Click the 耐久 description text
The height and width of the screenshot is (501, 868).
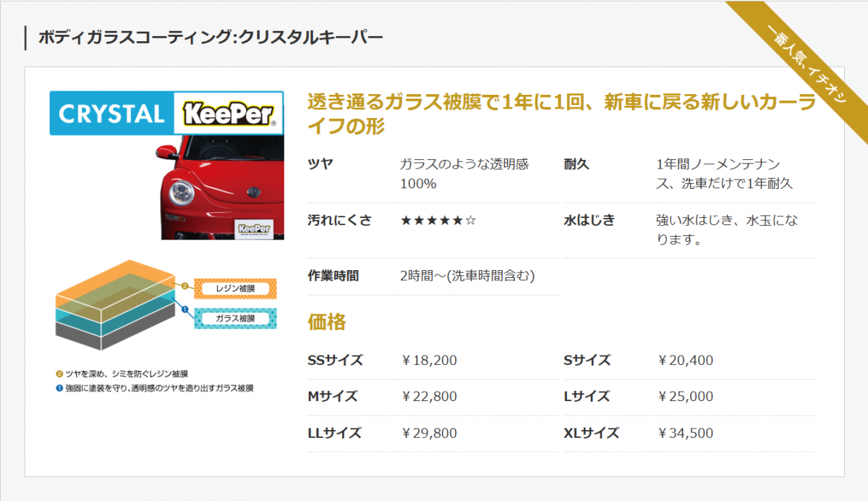tap(724, 174)
